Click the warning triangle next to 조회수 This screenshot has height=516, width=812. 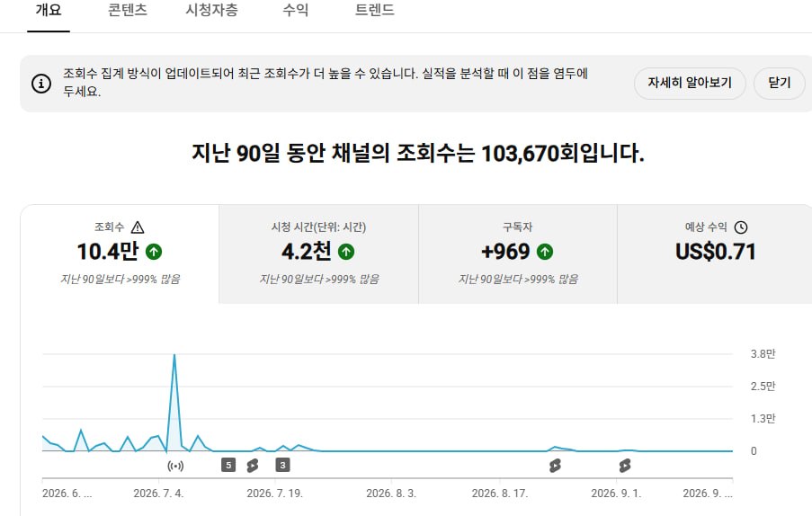138,227
